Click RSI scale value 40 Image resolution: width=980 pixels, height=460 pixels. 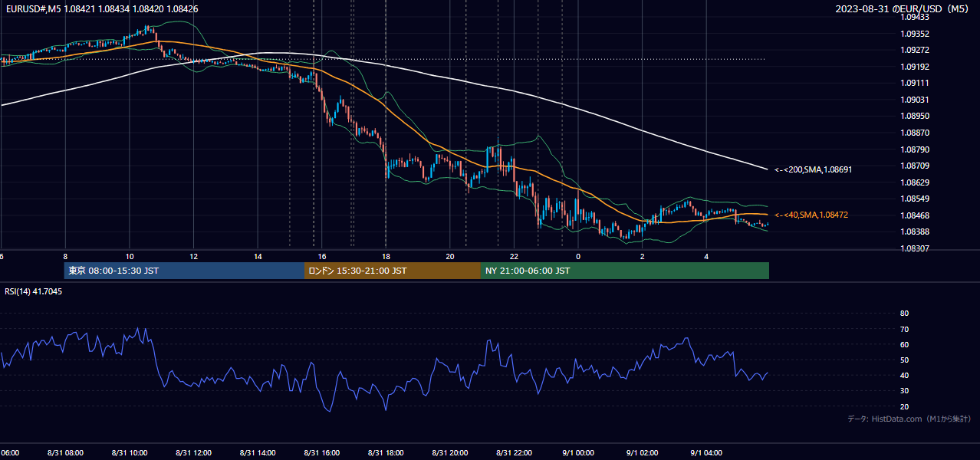904,375
